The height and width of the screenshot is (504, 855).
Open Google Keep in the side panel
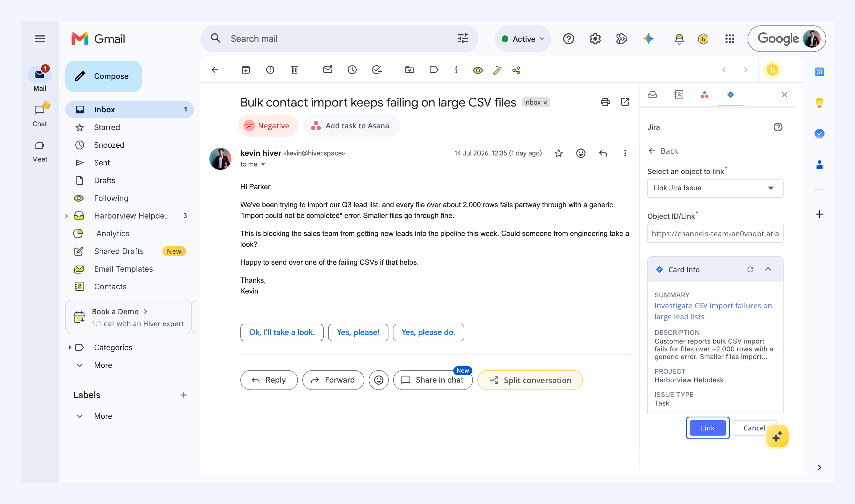coord(819,103)
